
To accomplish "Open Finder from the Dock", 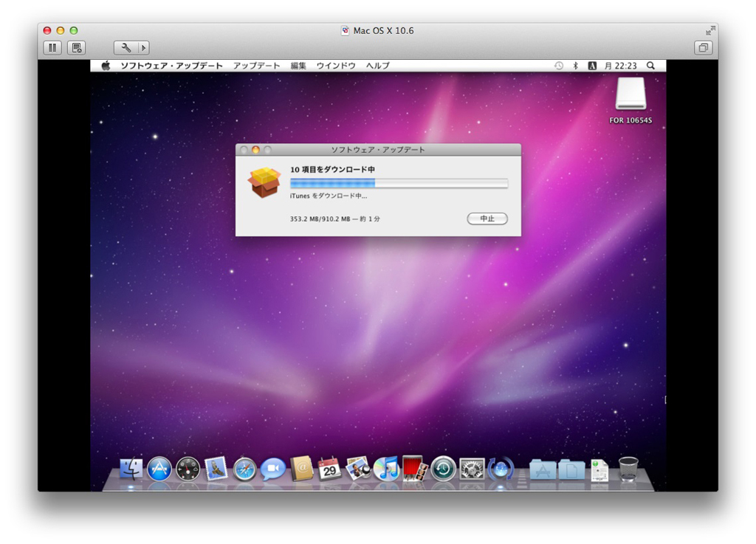I will [x=131, y=469].
